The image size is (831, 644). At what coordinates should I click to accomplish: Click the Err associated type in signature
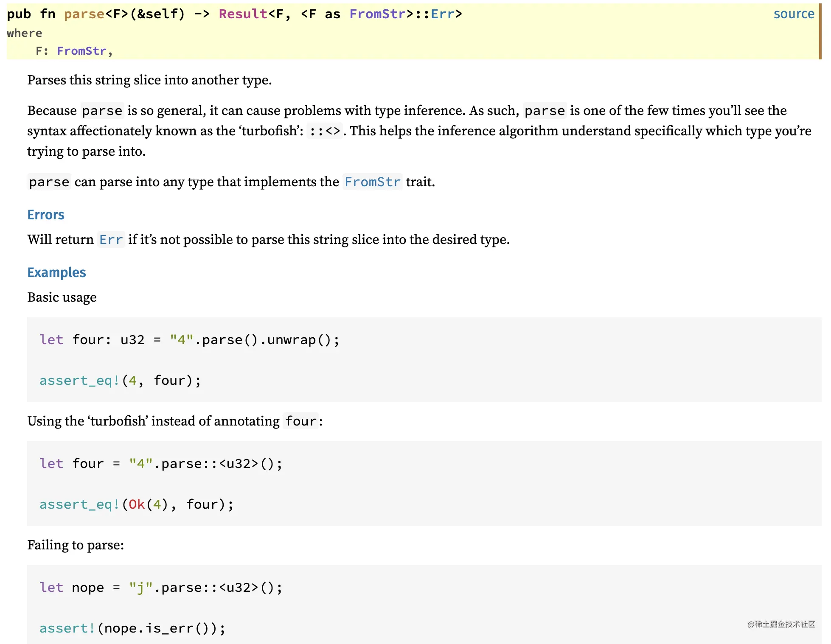(x=443, y=14)
